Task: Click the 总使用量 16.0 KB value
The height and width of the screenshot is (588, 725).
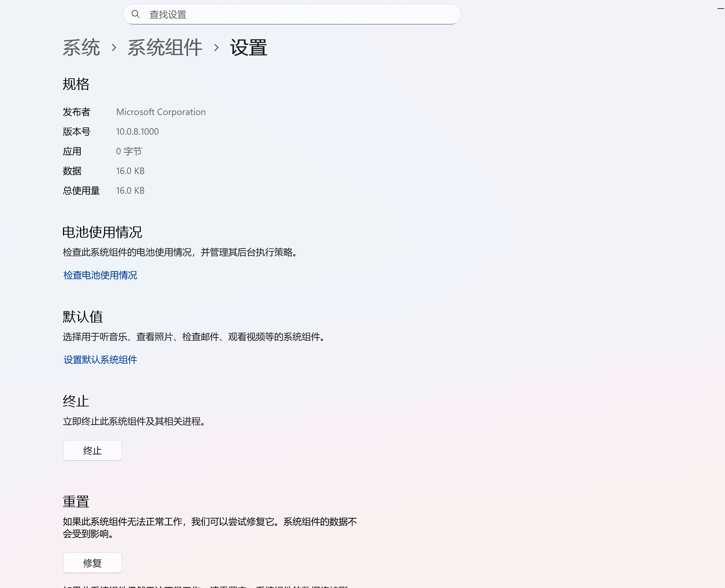Action: (x=130, y=190)
